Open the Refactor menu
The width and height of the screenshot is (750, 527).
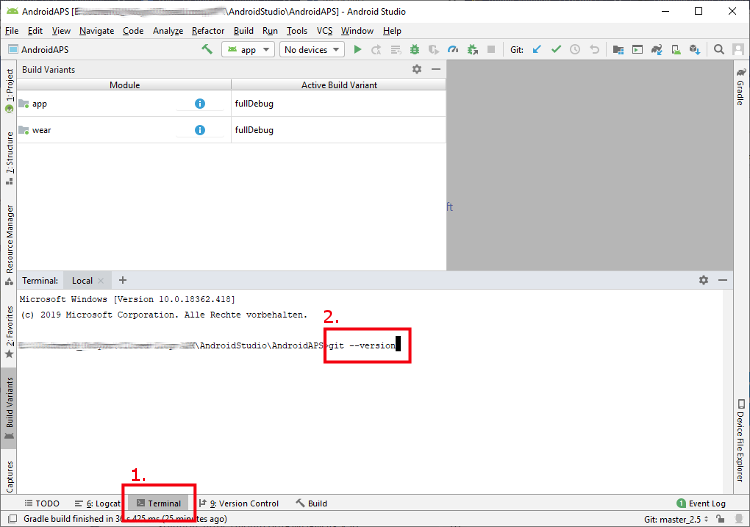[208, 31]
